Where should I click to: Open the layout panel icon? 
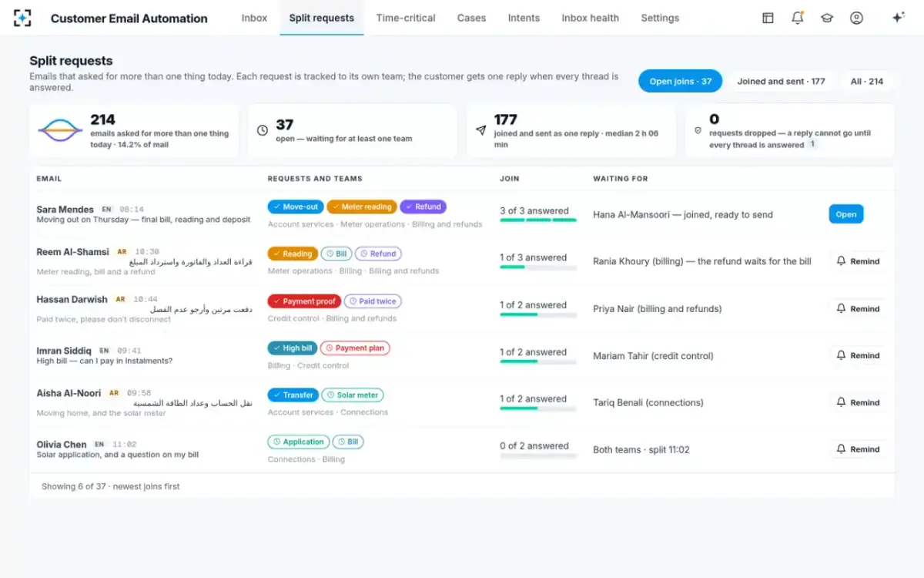768,18
